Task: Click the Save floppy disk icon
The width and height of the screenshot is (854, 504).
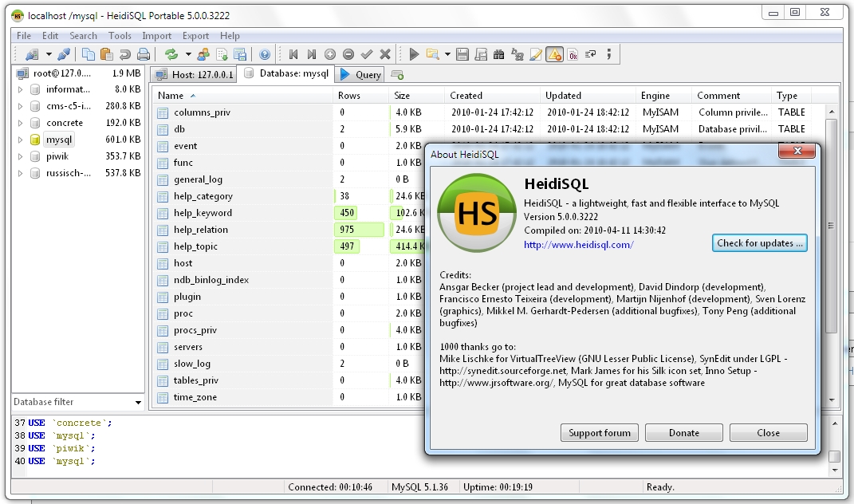Action: point(462,54)
